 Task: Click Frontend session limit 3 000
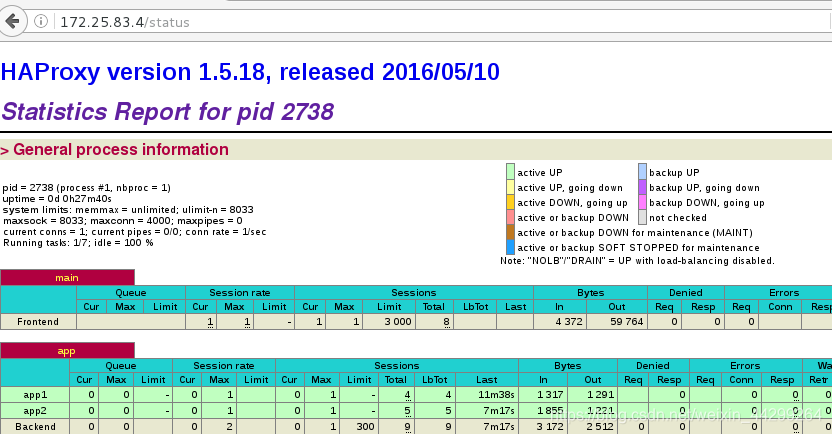[398, 322]
